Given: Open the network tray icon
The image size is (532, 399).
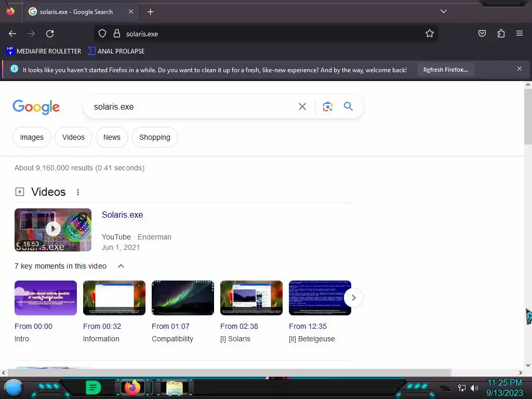Looking at the screenshot, I should [461, 388].
